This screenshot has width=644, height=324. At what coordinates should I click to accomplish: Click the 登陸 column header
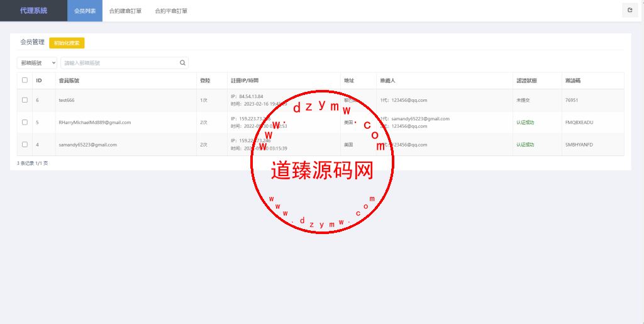205,81
